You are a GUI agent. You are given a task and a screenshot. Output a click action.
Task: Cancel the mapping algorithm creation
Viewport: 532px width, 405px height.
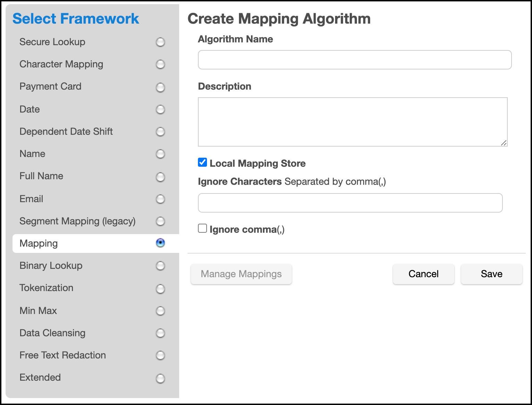[x=423, y=274]
